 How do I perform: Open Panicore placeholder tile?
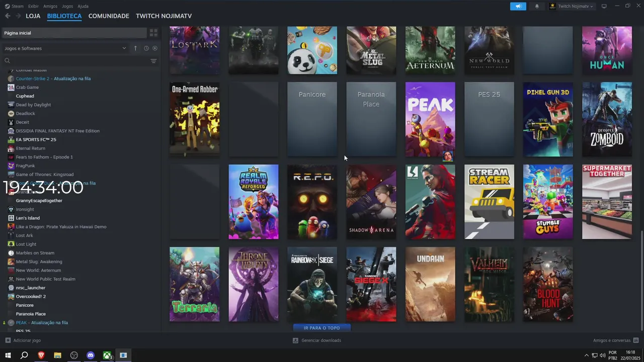(x=312, y=119)
